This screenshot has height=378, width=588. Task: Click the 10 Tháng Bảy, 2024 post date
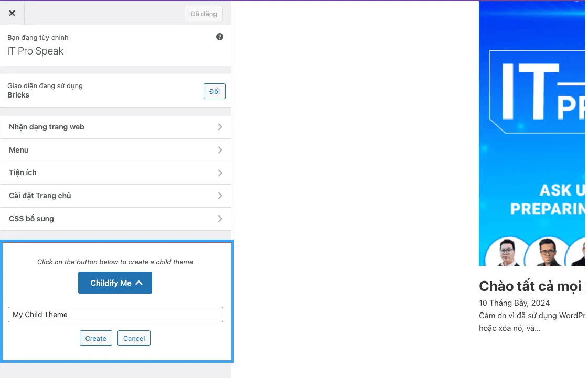[x=514, y=303]
